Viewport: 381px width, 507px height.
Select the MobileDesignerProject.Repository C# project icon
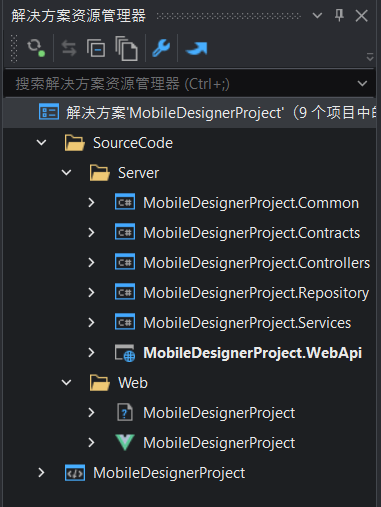point(125,292)
